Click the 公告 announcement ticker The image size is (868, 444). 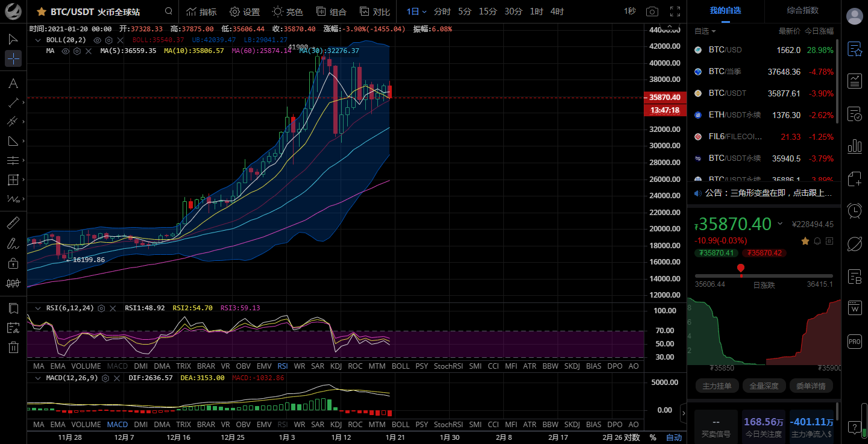pyautogui.click(x=764, y=193)
